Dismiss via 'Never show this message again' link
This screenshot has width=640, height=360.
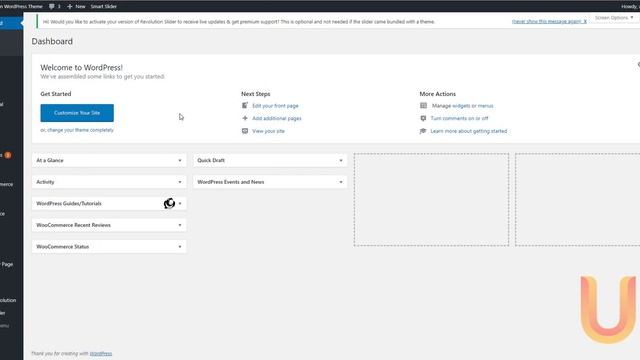coord(549,21)
